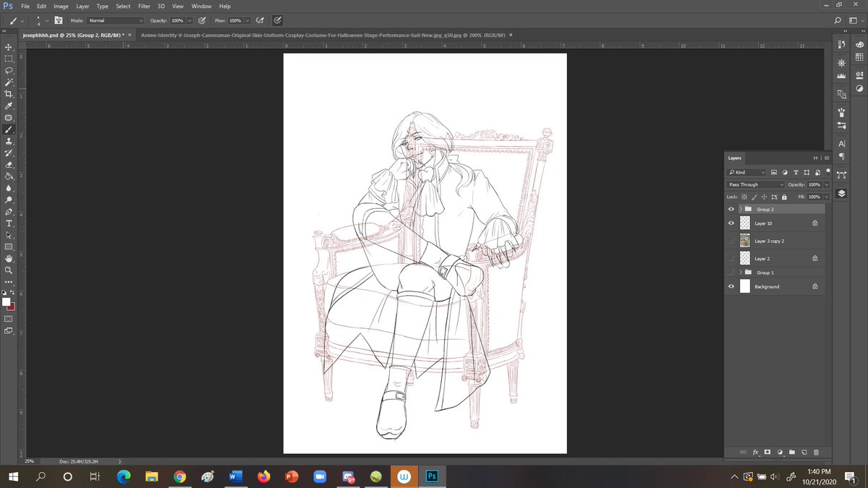Viewport: 868px width, 488px height.
Task: Hide Group 2 layer visibility
Action: coord(731,209)
